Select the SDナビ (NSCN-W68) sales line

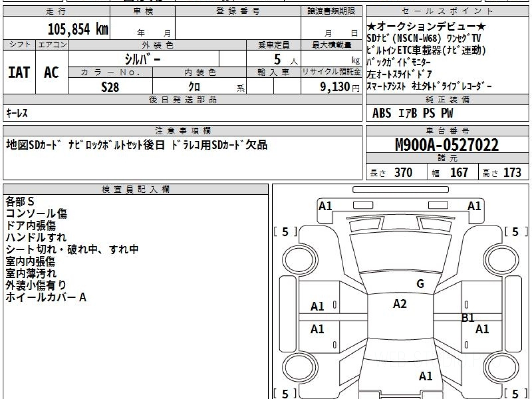pyautogui.click(x=424, y=38)
